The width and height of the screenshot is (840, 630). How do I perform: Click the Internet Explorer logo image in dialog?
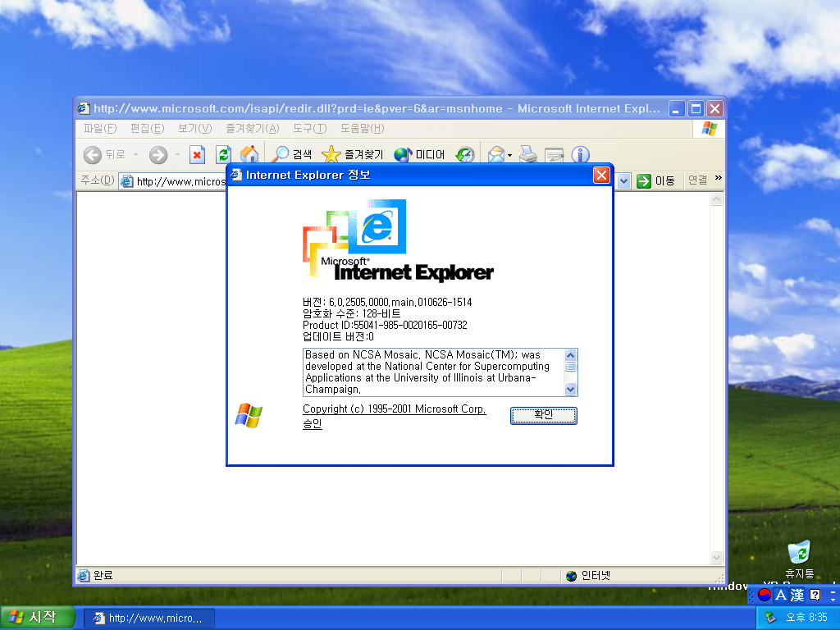[398, 240]
